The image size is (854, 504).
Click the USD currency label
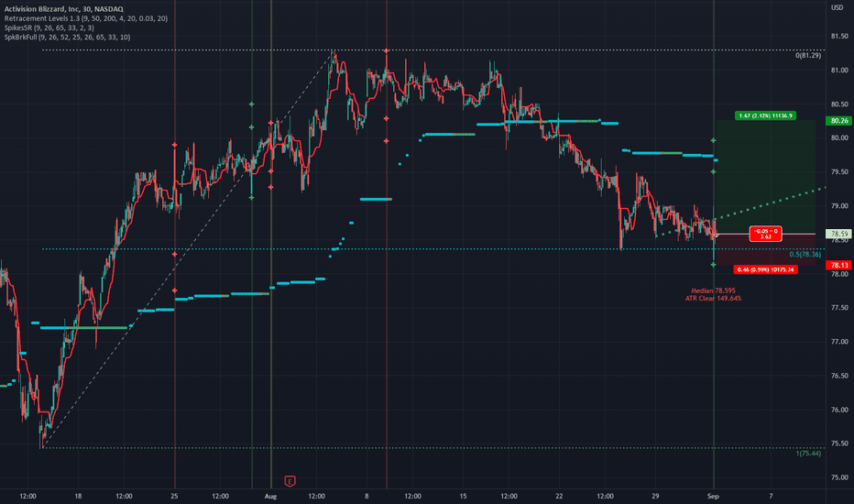[838, 7]
